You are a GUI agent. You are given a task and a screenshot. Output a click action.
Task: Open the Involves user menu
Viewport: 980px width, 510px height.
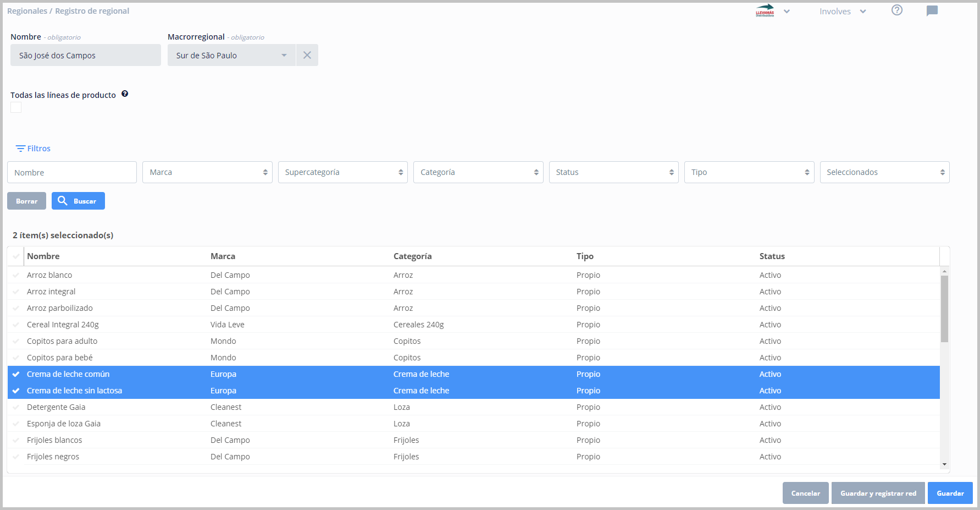[x=842, y=12]
